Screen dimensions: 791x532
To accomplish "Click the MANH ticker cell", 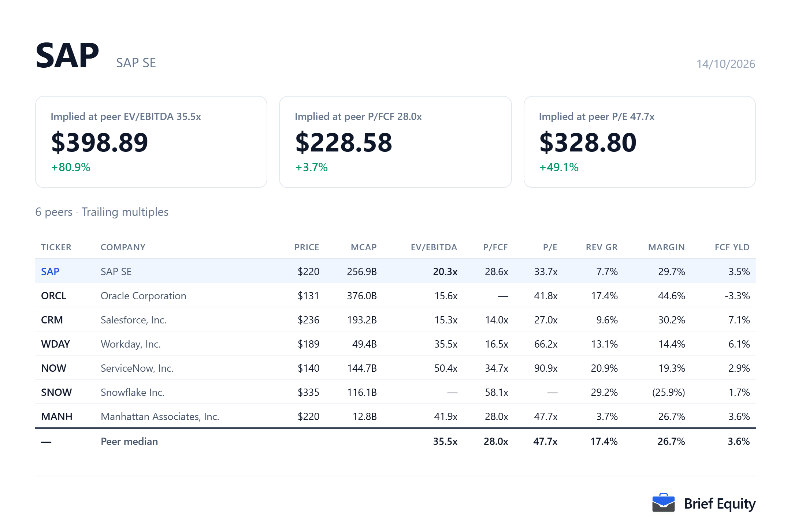I will click(57, 416).
